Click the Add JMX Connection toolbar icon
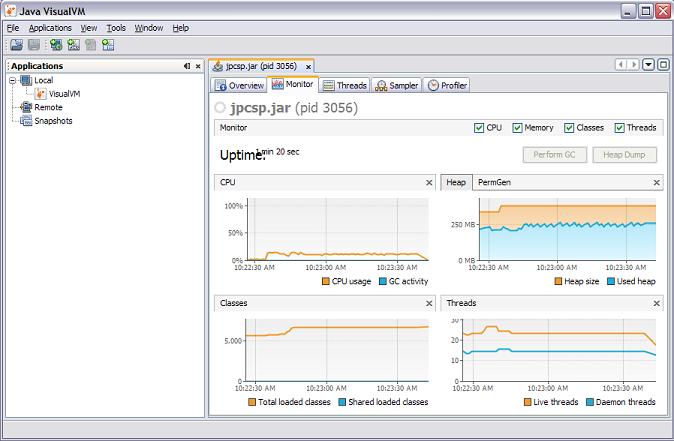674x441 pixels. click(x=73, y=45)
